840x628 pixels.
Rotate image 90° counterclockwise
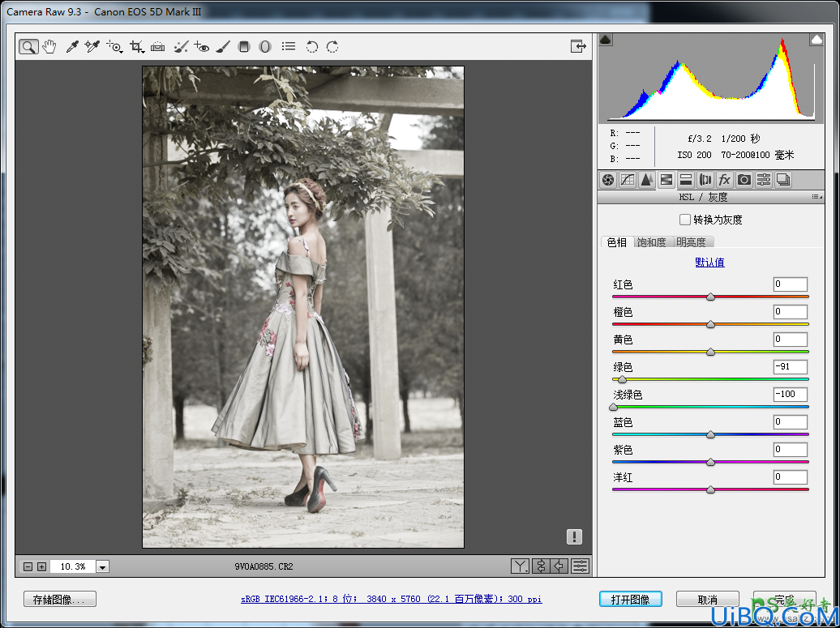click(x=312, y=46)
